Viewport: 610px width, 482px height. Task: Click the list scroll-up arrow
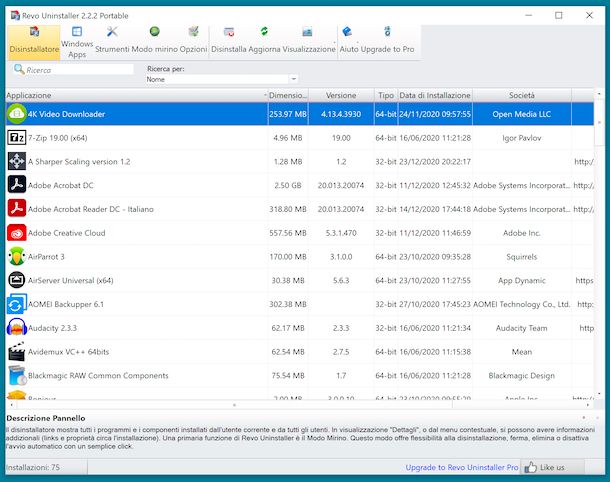point(599,94)
